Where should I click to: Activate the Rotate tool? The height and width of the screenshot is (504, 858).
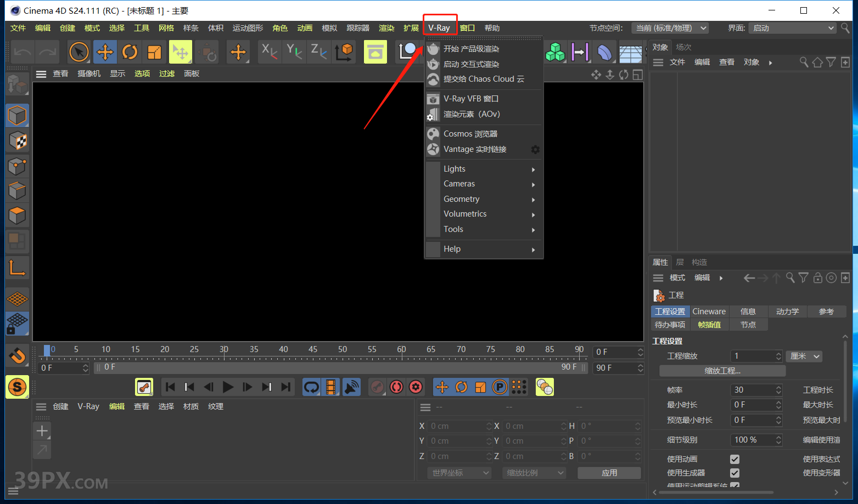130,52
